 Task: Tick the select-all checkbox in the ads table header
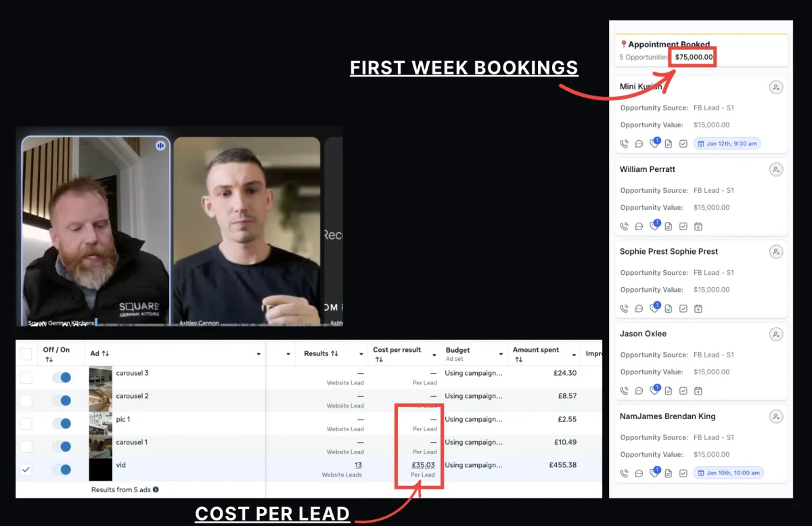pos(26,354)
